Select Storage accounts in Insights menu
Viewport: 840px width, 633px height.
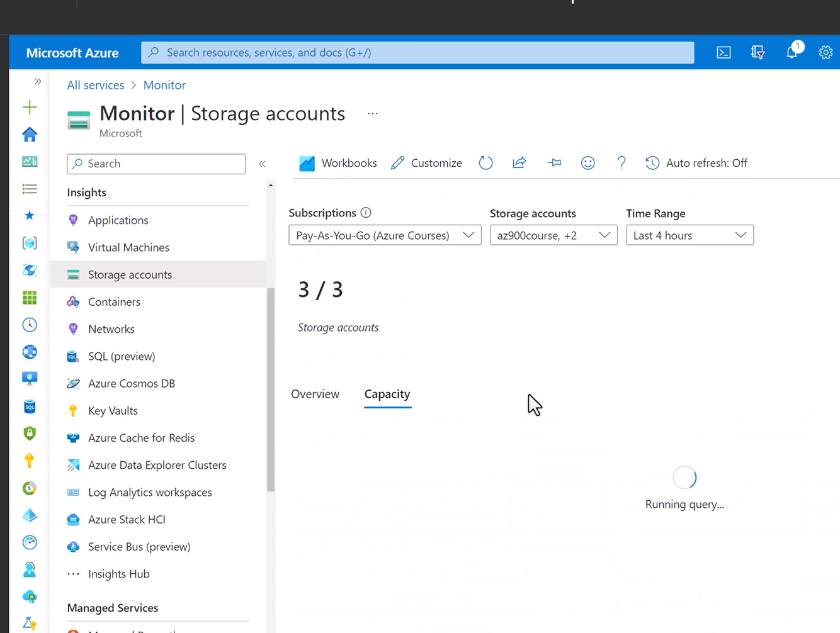click(157, 274)
